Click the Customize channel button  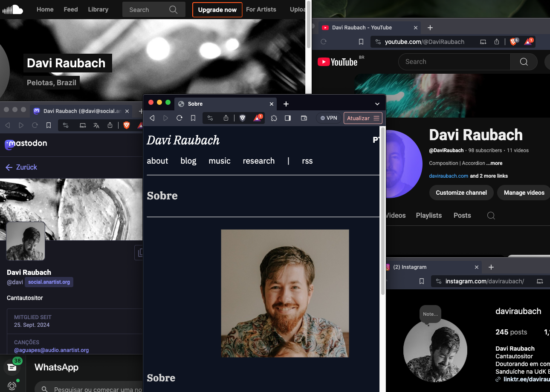[x=461, y=193]
